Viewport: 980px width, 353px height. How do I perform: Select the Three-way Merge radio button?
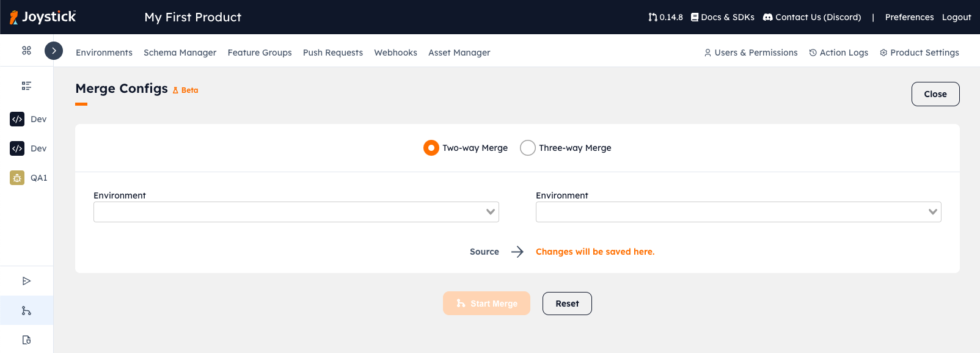(x=528, y=148)
